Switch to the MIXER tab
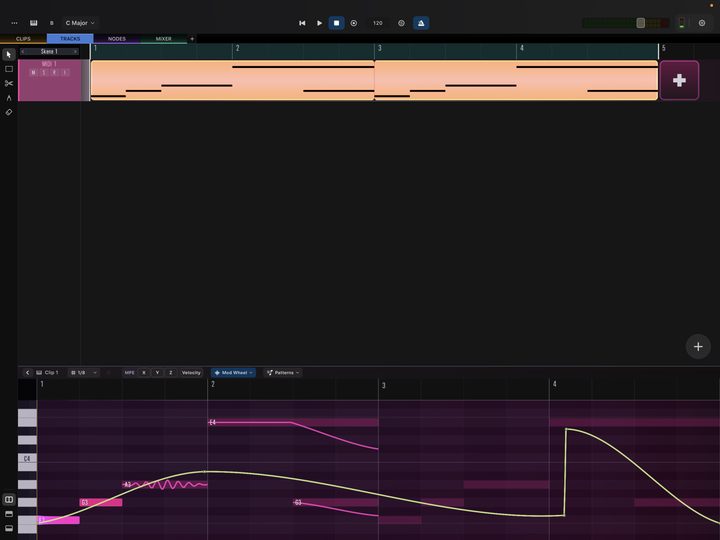The height and width of the screenshot is (540, 720). click(x=163, y=39)
